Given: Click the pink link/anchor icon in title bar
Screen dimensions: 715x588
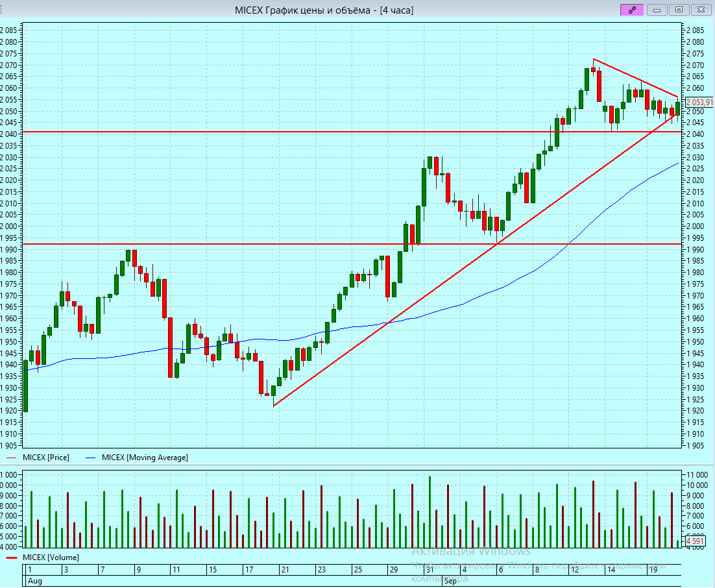Looking at the screenshot, I should point(632,10).
